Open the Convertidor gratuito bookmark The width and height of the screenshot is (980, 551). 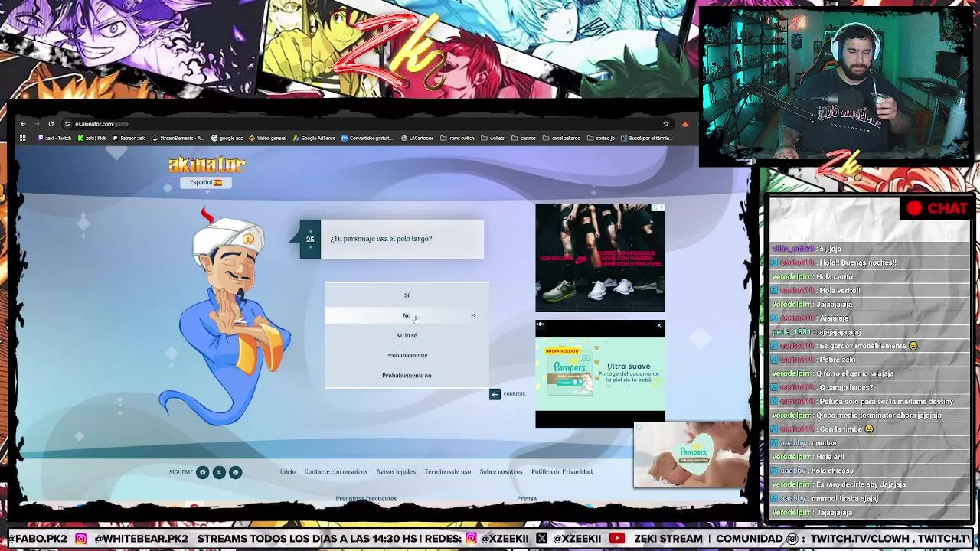tap(367, 139)
